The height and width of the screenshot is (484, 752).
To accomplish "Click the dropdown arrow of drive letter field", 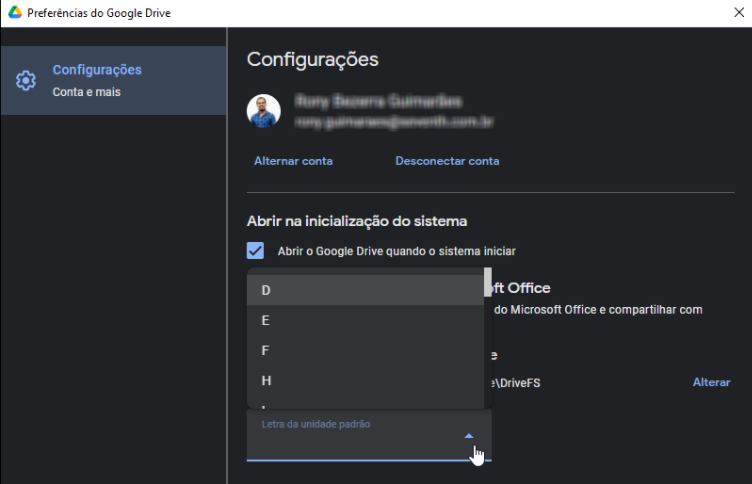I will click(469, 436).
